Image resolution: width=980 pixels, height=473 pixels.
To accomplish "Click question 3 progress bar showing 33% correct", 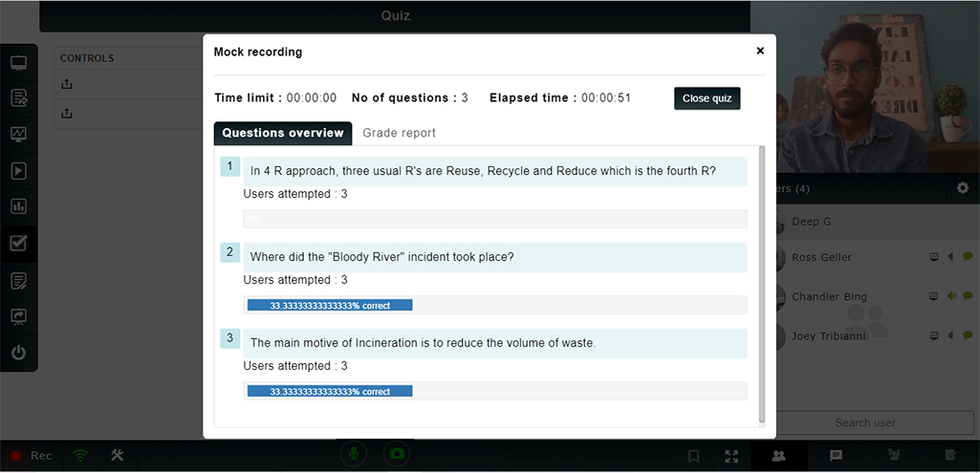I will tap(330, 391).
